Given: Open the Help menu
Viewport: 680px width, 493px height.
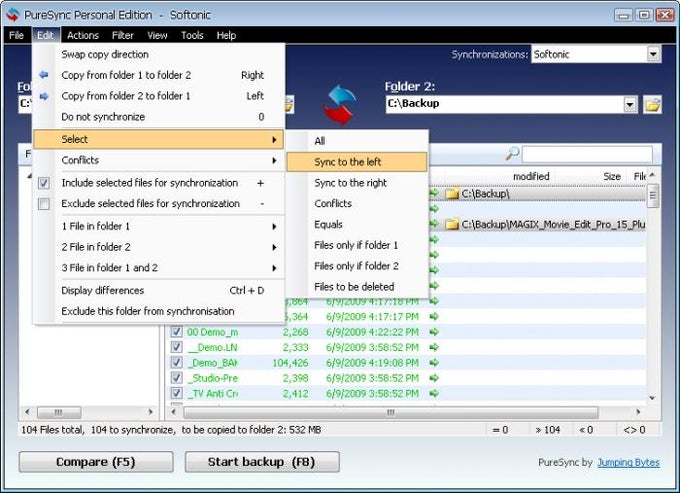Looking at the screenshot, I should tap(226, 35).
